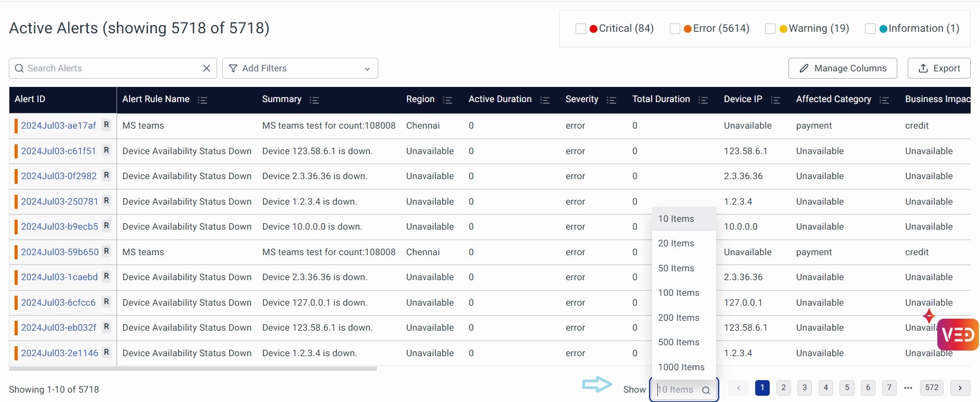Open the VED assistant floating icon
Viewport: 980px width, 402px height.
click(957, 334)
